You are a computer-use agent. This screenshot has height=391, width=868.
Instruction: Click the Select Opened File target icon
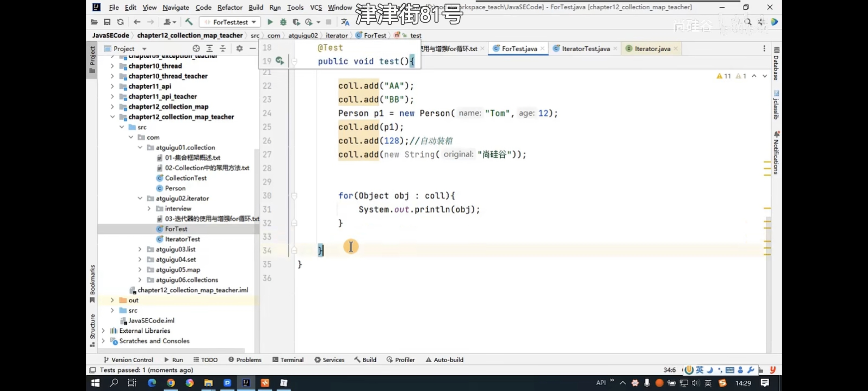[196, 49]
